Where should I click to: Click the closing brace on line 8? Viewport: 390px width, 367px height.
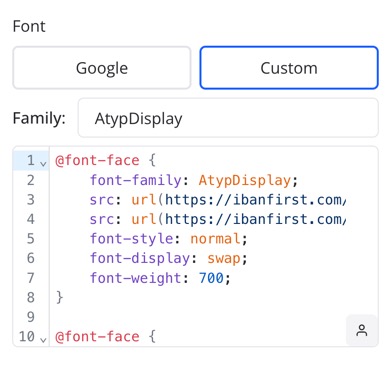(59, 297)
